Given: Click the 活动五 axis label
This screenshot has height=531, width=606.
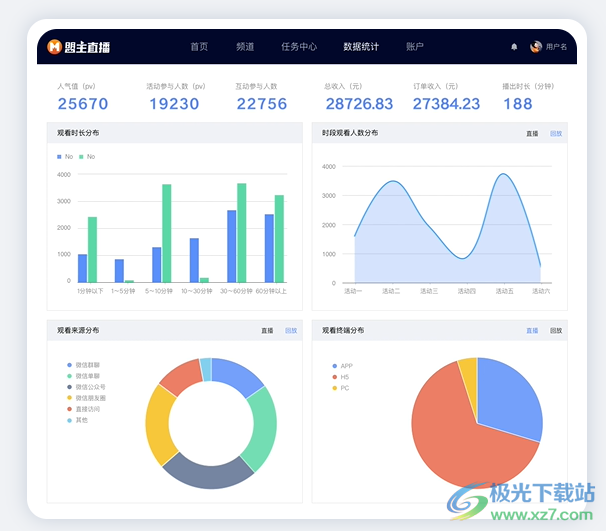Looking at the screenshot, I should pos(504,291).
